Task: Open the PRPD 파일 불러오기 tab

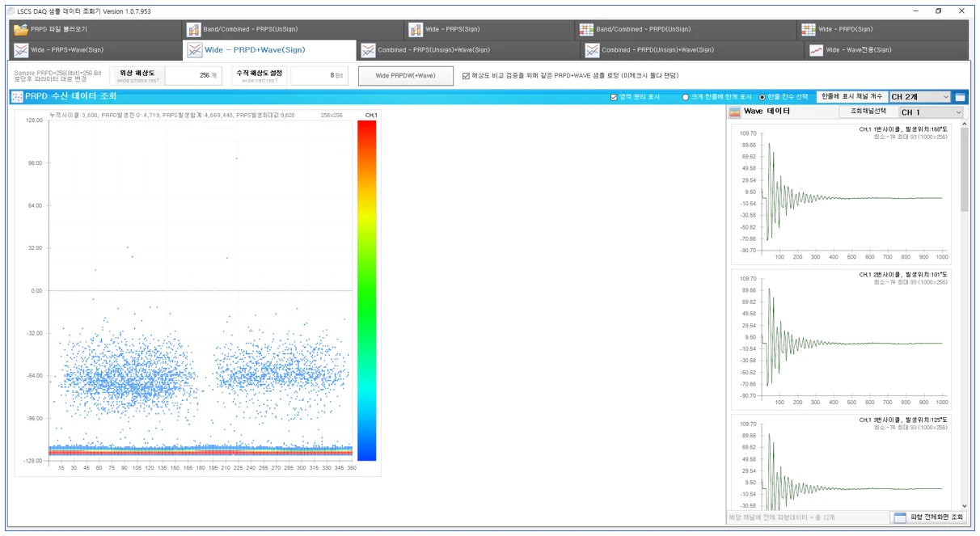Action: click(96, 30)
